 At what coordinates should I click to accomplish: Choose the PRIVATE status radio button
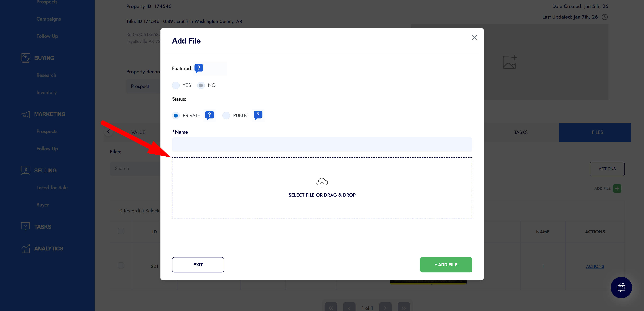click(x=176, y=115)
